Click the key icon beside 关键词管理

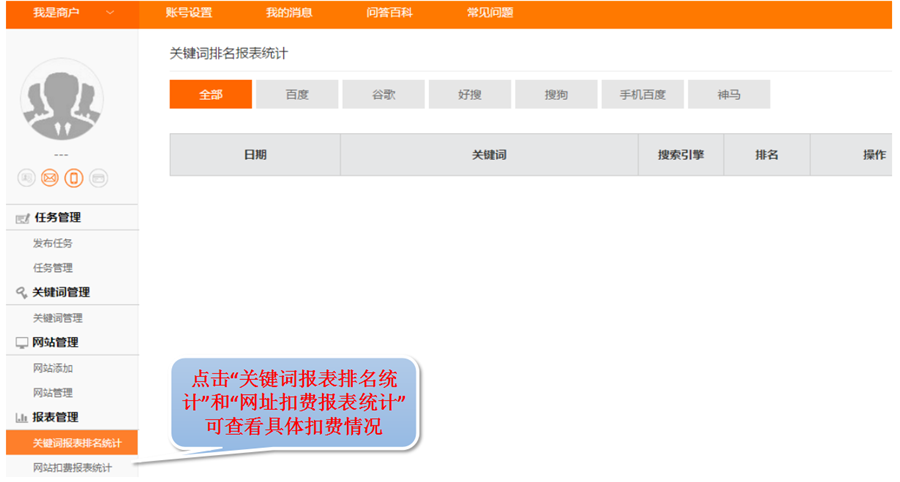point(22,293)
